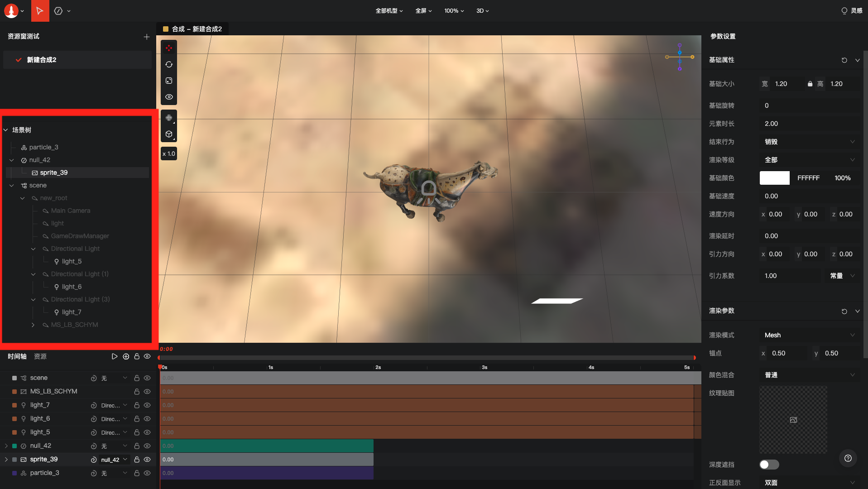
Task: Open the 颜色混合 dropdown
Action: pyautogui.click(x=810, y=375)
